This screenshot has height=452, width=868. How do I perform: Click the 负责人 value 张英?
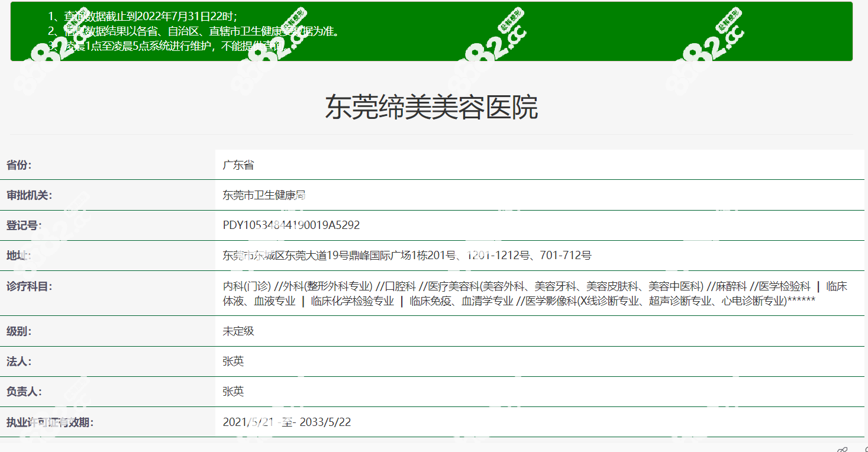coord(233,392)
